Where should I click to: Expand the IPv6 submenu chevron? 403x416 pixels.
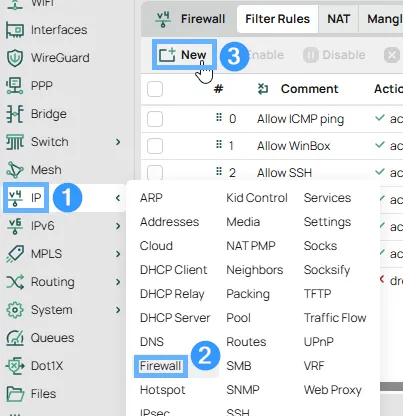pyautogui.click(x=118, y=226)
